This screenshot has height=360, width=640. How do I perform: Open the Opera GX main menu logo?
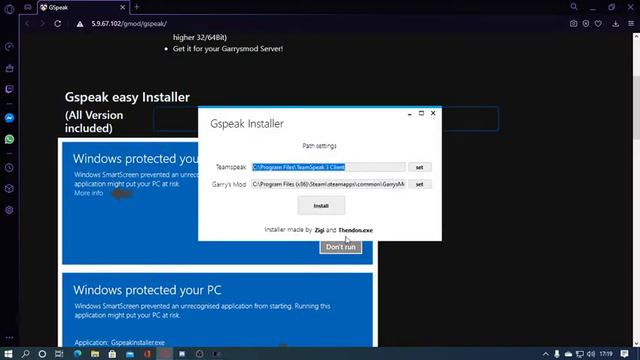click(9, 9)
